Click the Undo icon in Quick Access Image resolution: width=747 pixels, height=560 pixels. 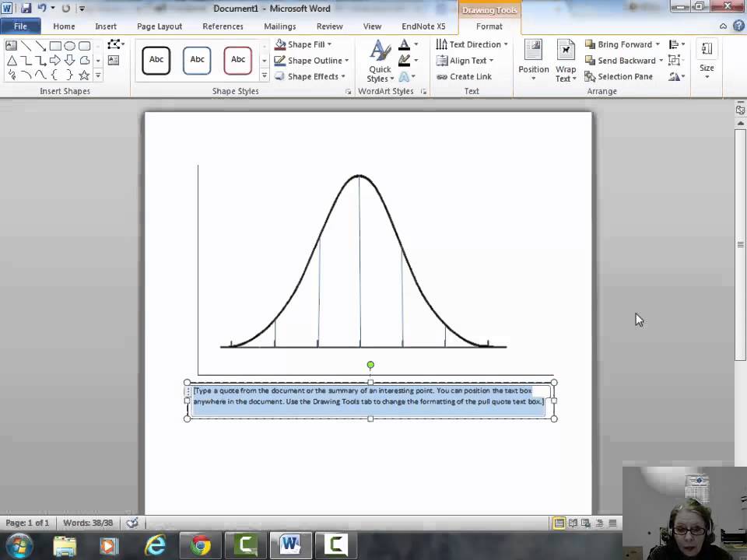click(41, 8)
